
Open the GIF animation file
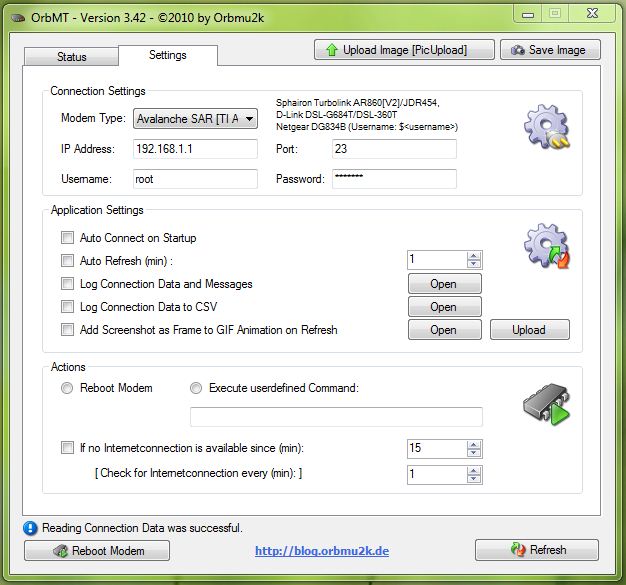444,330
